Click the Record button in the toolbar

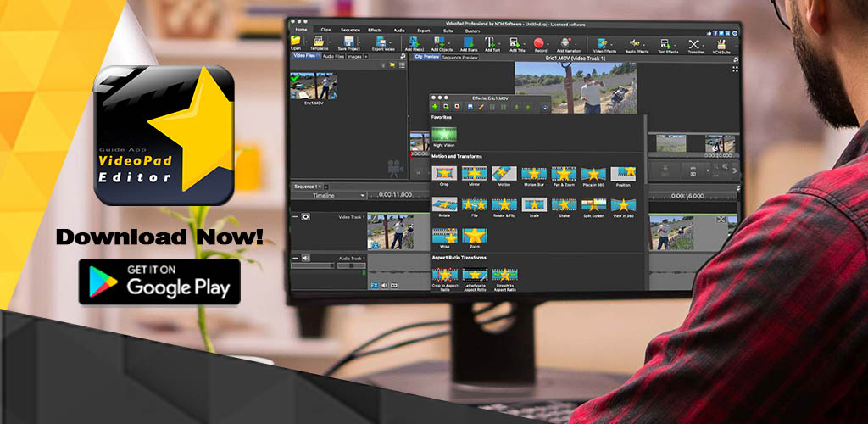(539, 44)
